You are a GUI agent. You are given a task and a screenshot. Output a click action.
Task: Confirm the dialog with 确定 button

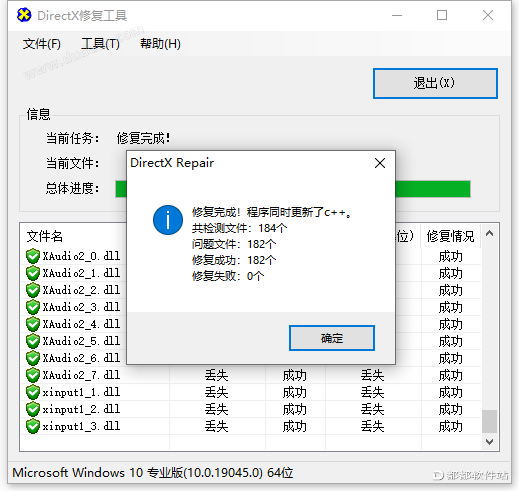coord(332,338)
